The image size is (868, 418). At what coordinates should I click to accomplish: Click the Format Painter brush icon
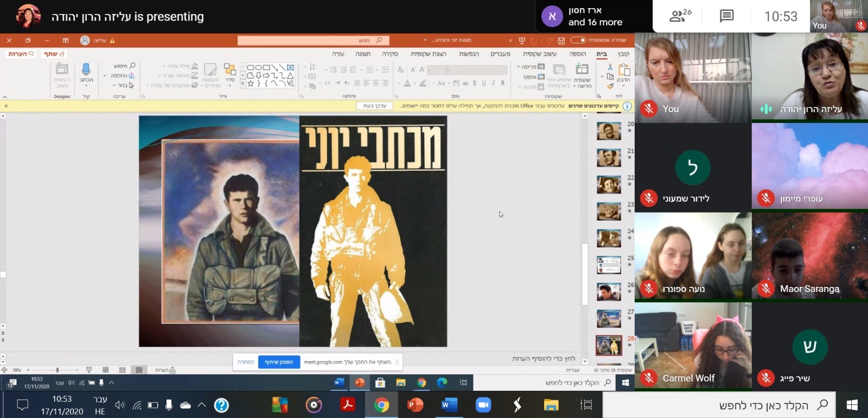pyautogui.click(x=610, y=86)
